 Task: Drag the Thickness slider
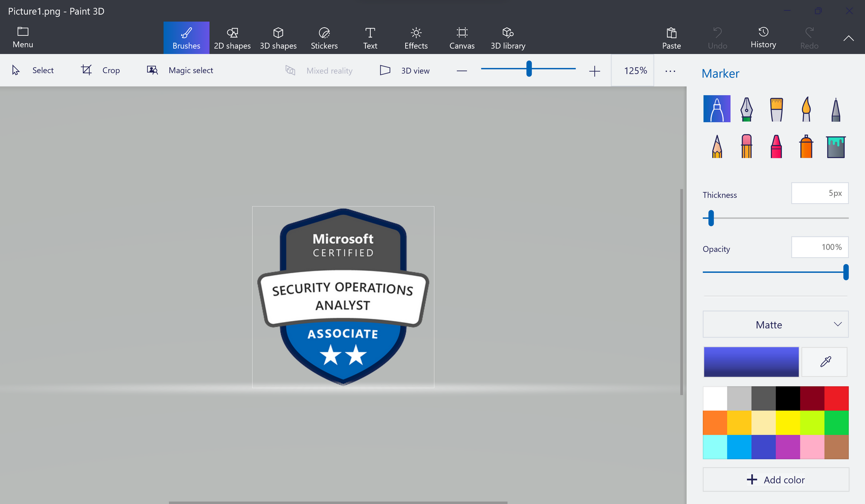[710, 218]
